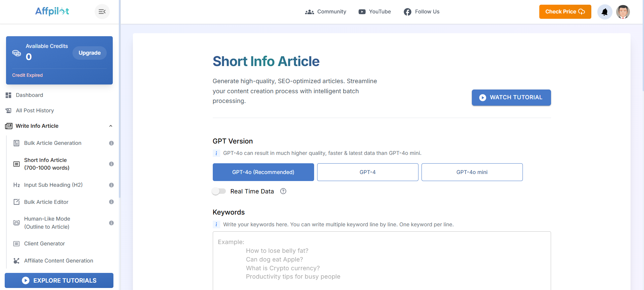Click the page's vertical scrollbar
Screen dimensions: 644x290
pyautogui.click(x=643, y=45)
